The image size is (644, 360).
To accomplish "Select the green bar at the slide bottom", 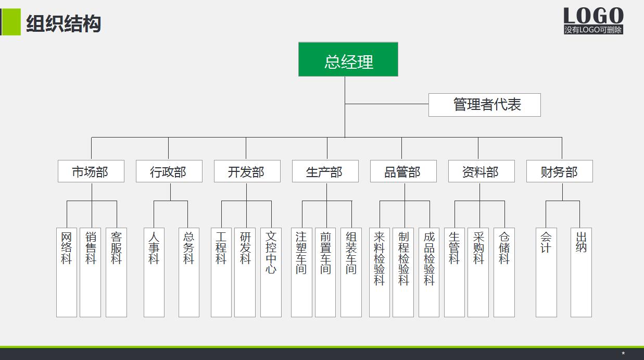I will [322, 344].
